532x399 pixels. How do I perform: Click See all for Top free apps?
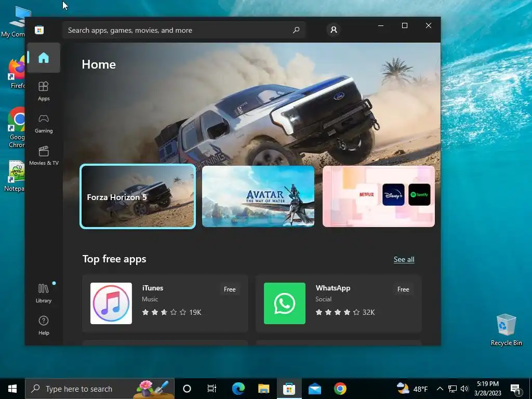pos(404,260)
